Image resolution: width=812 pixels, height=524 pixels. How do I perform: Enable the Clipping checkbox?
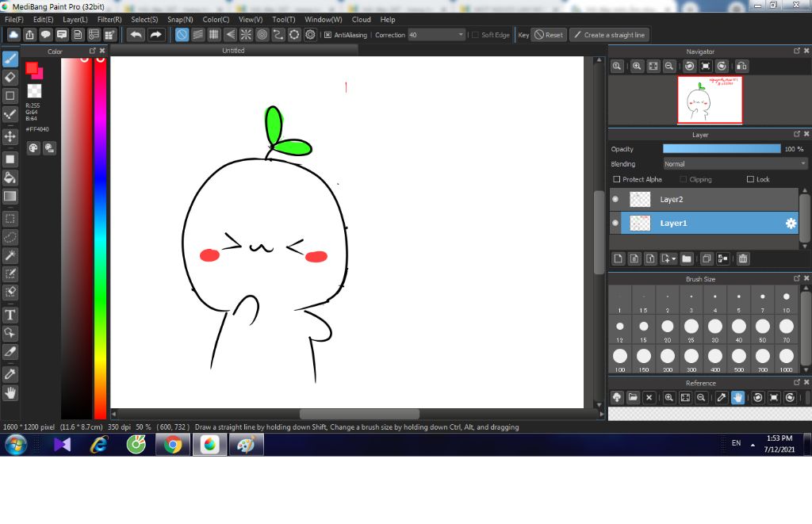coord(683,179)
